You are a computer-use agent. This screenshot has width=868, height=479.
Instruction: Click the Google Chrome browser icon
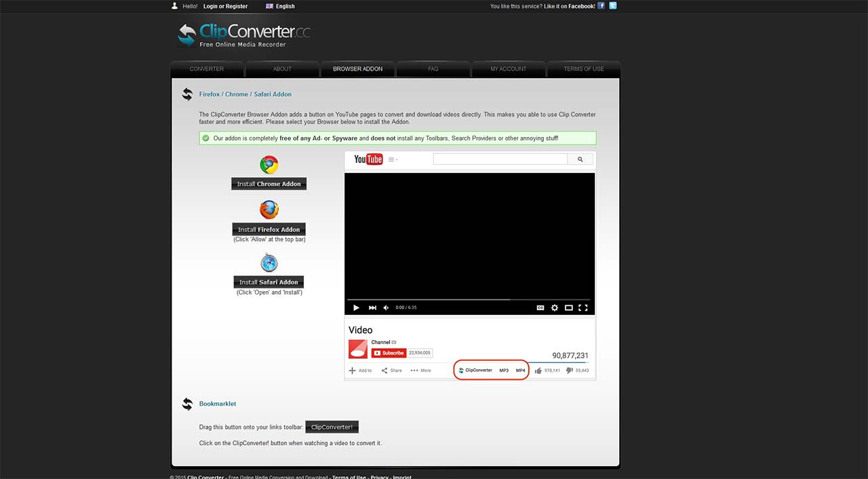pyautogui.click(x=269, y=165)
